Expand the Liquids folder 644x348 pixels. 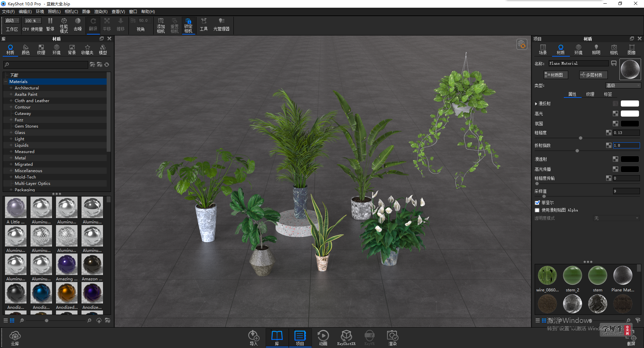click(x=11, y=145)
